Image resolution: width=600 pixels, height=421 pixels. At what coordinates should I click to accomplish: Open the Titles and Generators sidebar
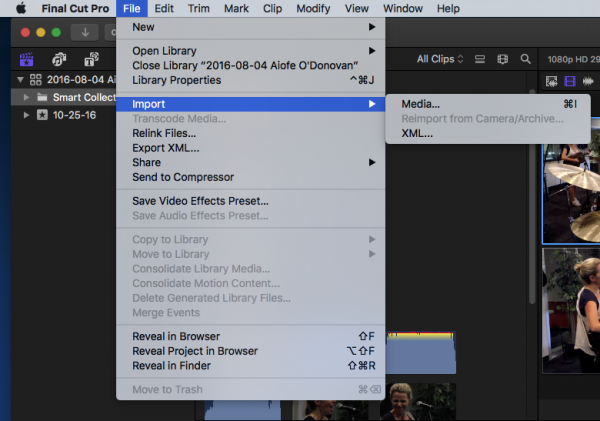tap(90, 59)
